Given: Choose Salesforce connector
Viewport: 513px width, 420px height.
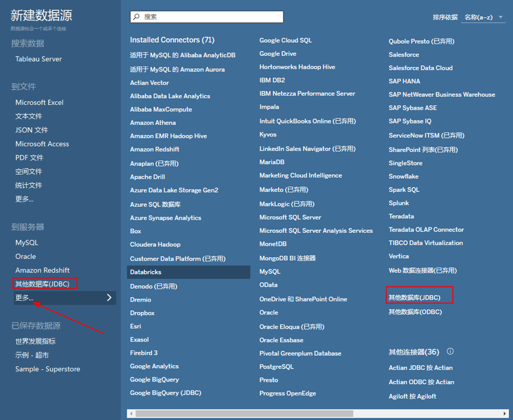Looking at the screenshot, I should pos(404,55).
